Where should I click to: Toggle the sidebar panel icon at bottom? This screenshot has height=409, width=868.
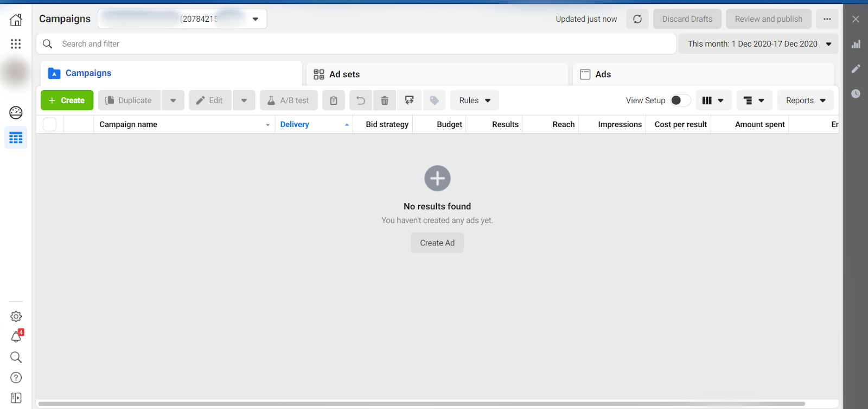click(16, 398)
